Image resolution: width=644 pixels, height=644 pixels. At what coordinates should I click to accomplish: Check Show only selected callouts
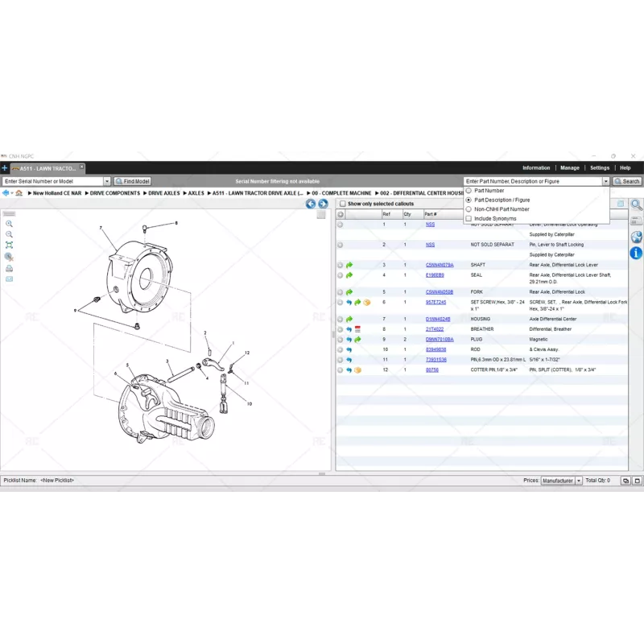(x=342, y=204)
